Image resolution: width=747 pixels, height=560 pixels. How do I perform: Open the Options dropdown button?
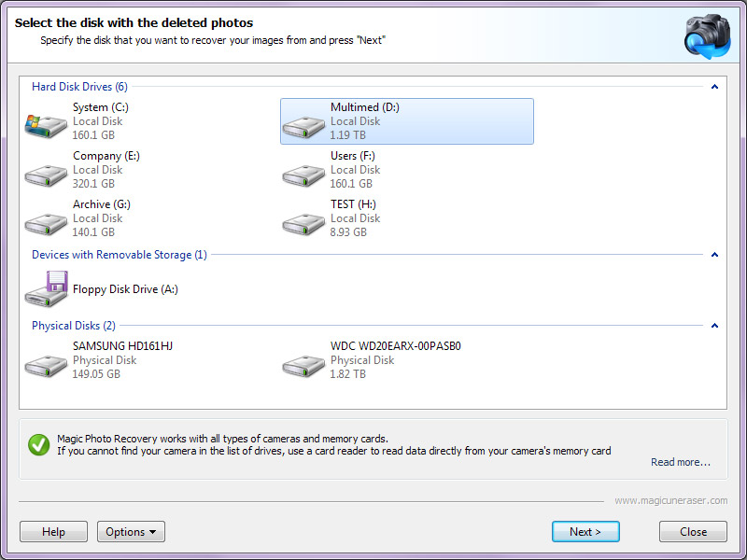(131, 532)
